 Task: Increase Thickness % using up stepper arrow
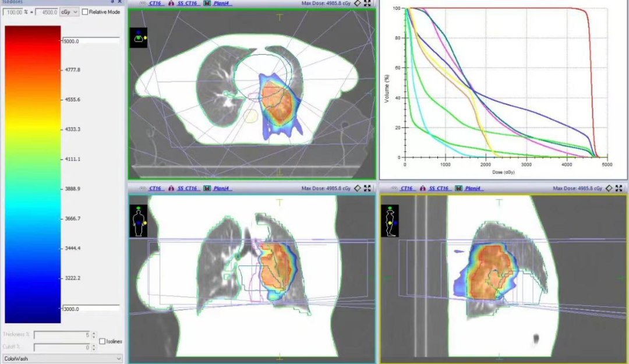point(94,333)
